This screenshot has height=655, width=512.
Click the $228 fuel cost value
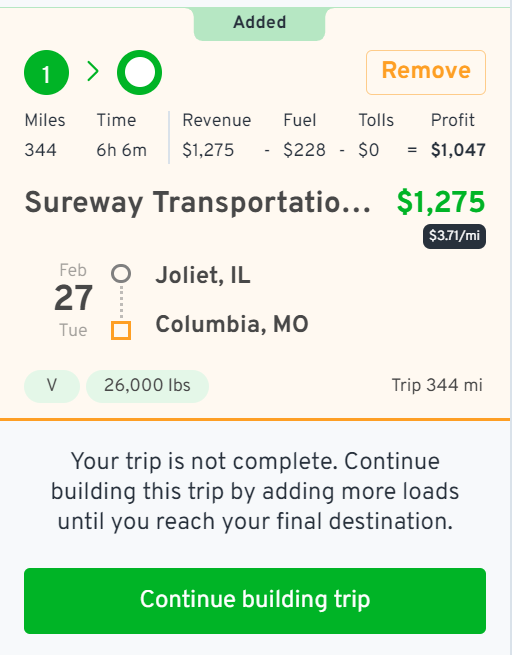tap(304, 150)
